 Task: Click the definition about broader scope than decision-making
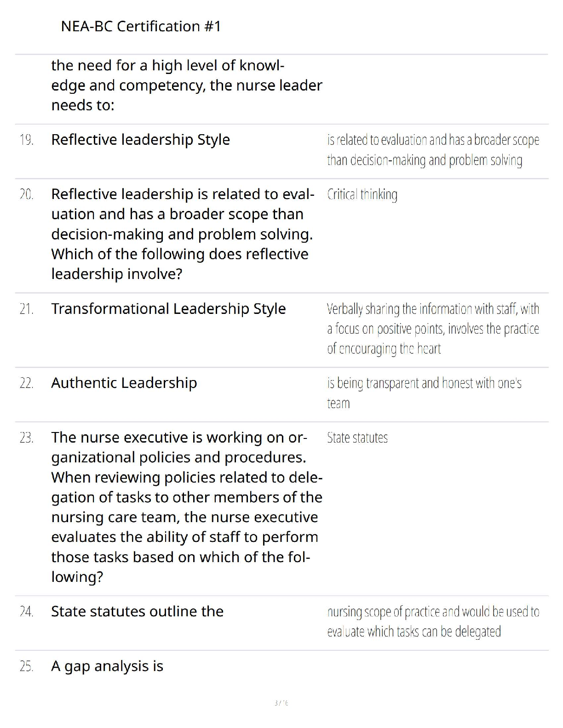(x=433, y=150)
